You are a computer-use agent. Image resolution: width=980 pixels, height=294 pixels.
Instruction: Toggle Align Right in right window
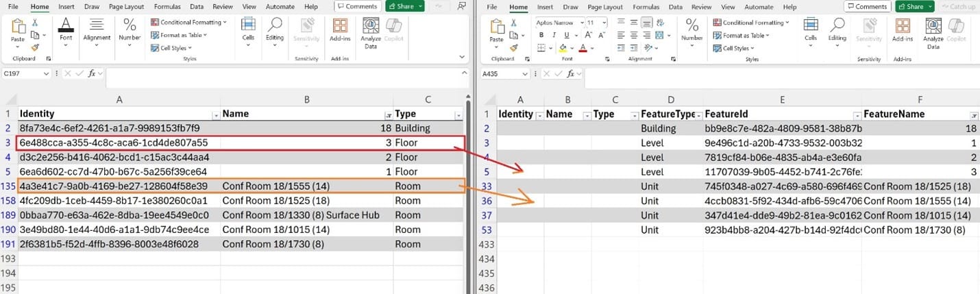(x=646, y=35)
